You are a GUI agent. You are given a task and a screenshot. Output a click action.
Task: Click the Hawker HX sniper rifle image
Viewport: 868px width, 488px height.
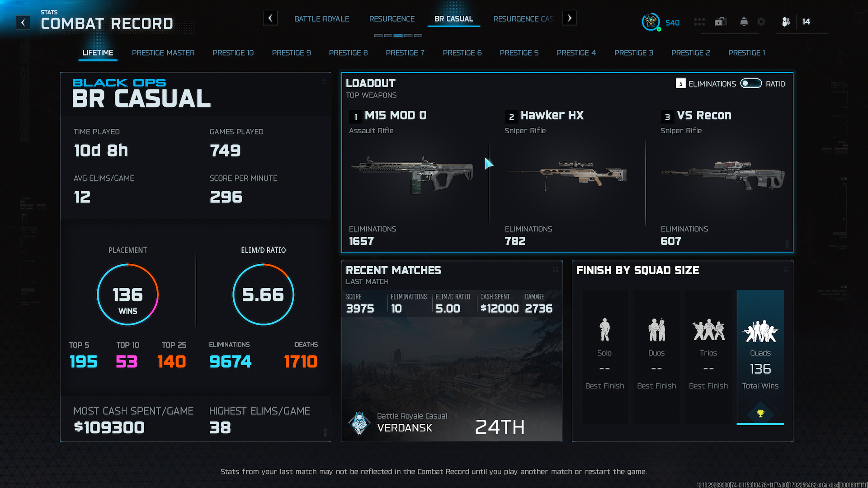point(568,175)
